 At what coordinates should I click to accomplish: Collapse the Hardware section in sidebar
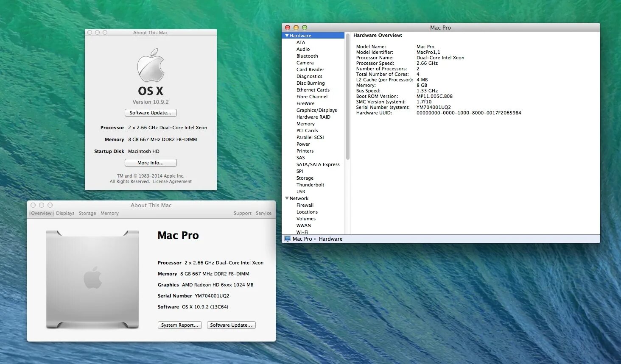(287, 36)
